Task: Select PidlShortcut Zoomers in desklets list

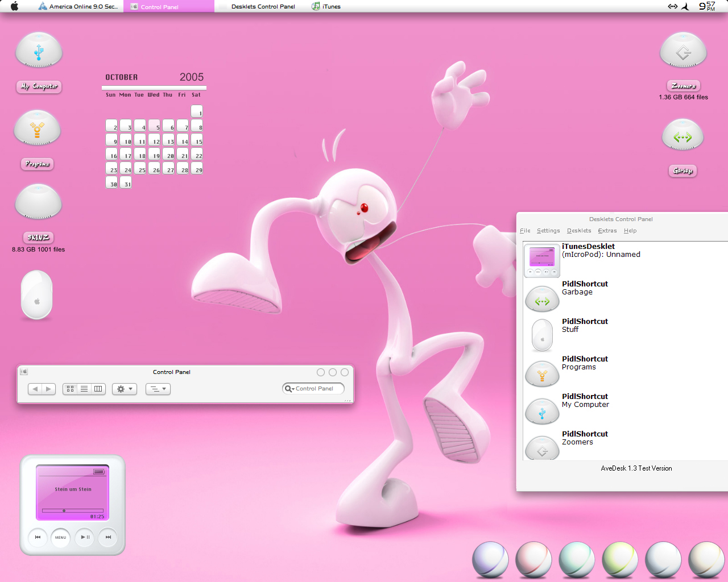Action: click(626, 444)
